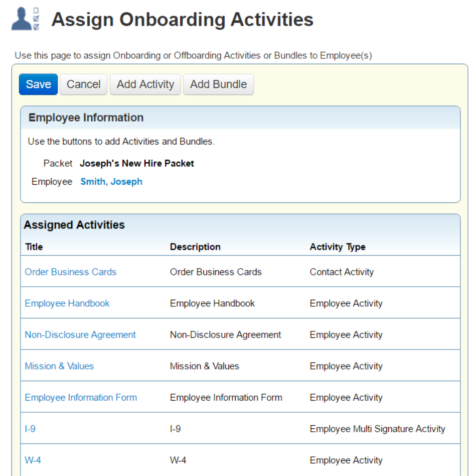The image size is (473, 476).
Task: Click the onboarding person checklist icon
Action: (x=26, y=19)
